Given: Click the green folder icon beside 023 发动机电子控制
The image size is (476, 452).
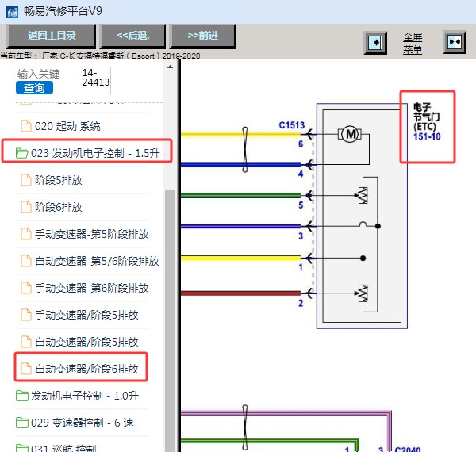Looking at the screenshot, I should click(21, 153).
